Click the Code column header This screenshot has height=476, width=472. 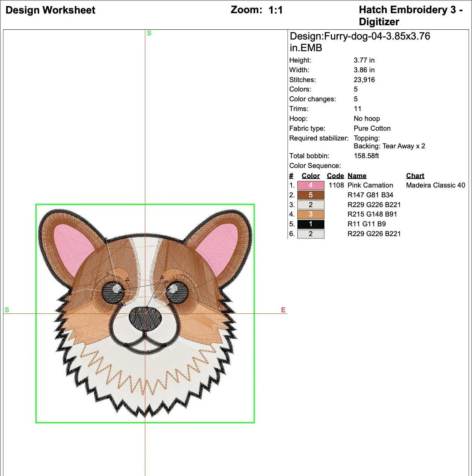[x=335, y=176]
